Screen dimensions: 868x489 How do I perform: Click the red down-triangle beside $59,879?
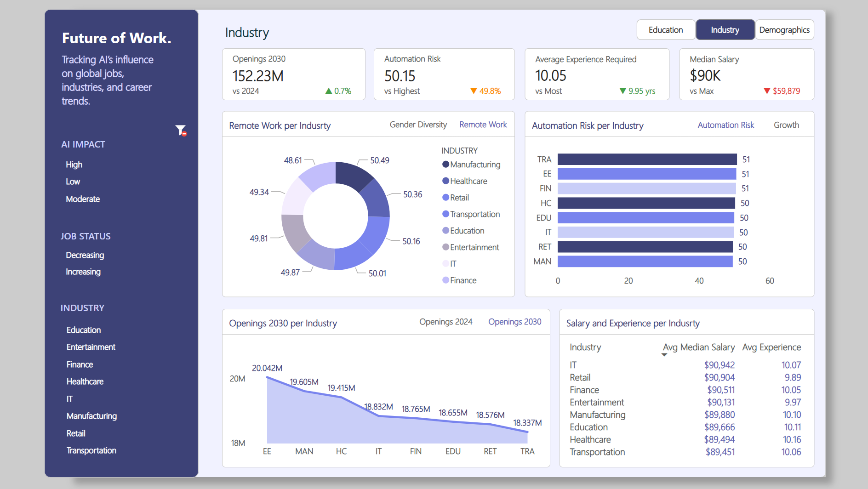[x=767, y=91]
